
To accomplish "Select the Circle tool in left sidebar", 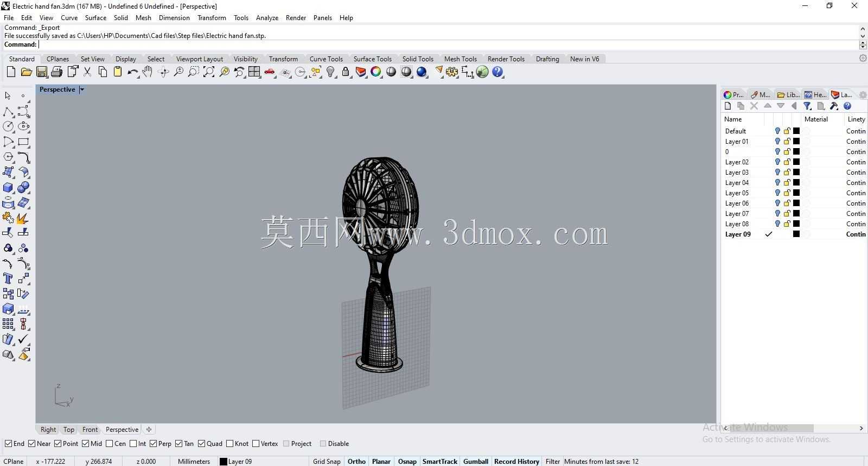I will click(8, 126).
